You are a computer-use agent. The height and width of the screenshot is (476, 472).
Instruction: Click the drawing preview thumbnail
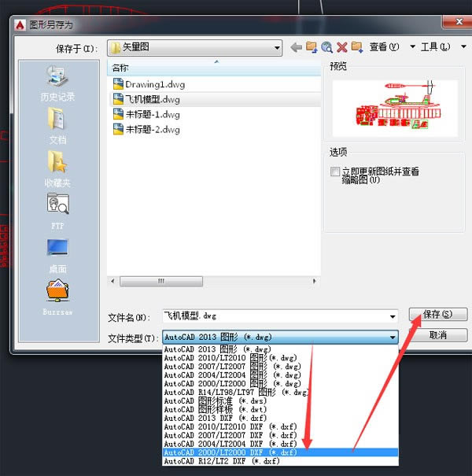[x=395, y=108]
